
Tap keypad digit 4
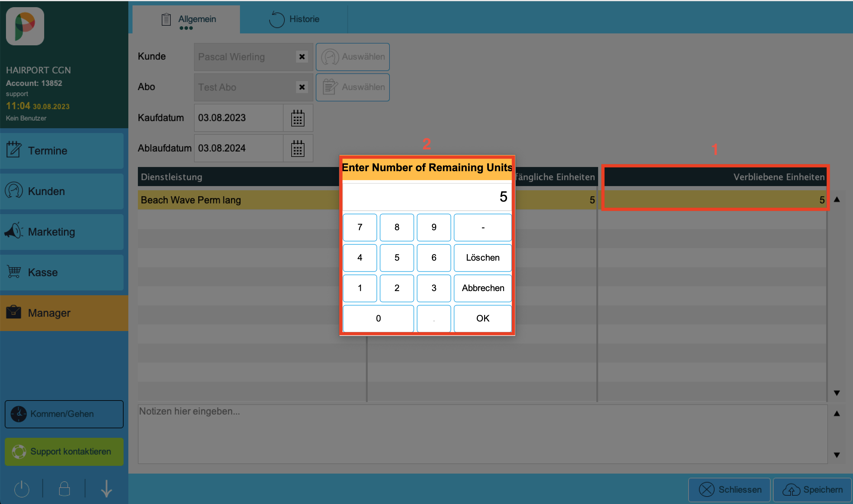360,258
